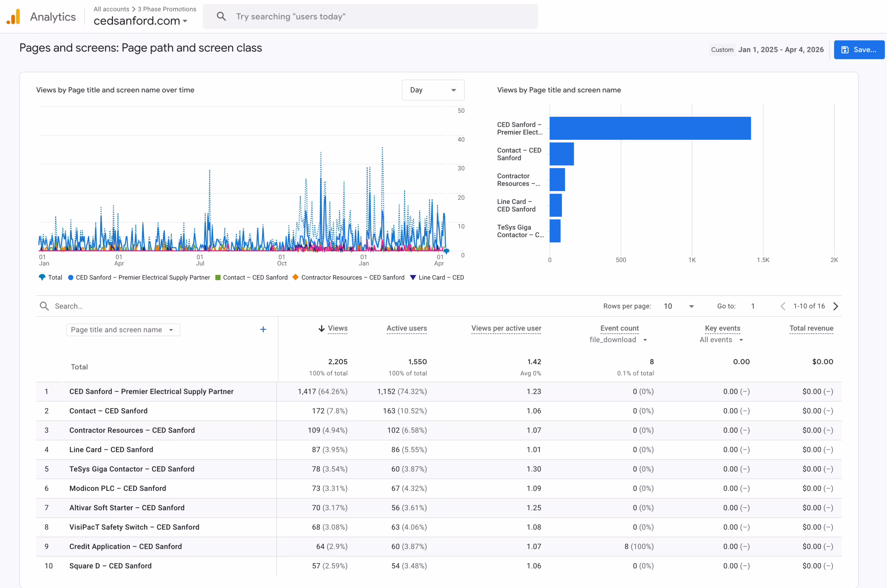Open the Day granularity dropdown
Screen dimensions: 887x588
[433, 90]
